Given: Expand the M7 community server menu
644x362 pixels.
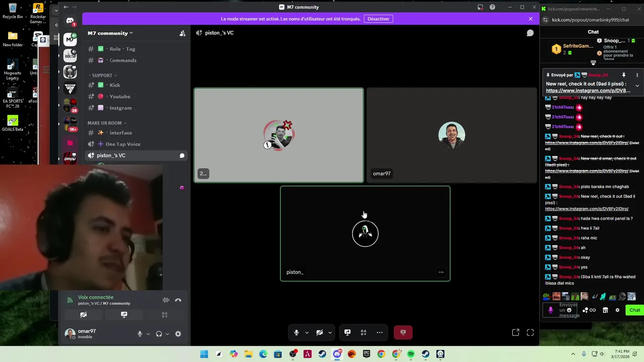Looking at the screenshot, I should click(110, 33).
